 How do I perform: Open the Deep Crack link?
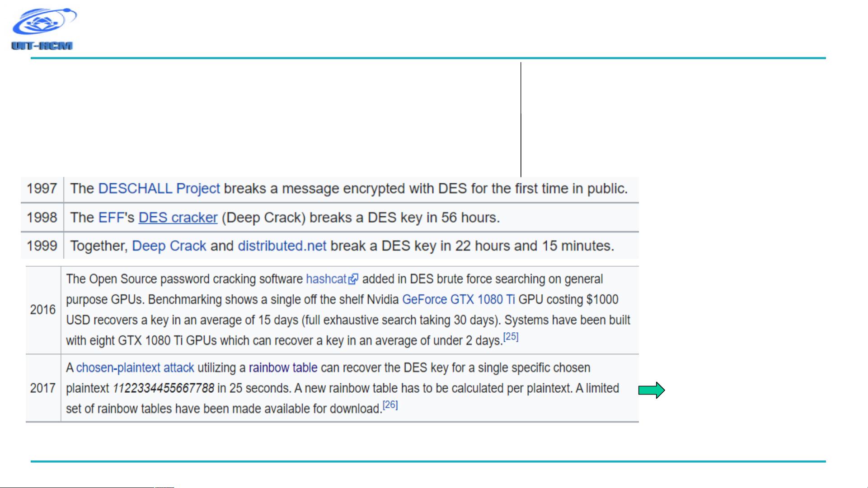[x=169, y=246]
